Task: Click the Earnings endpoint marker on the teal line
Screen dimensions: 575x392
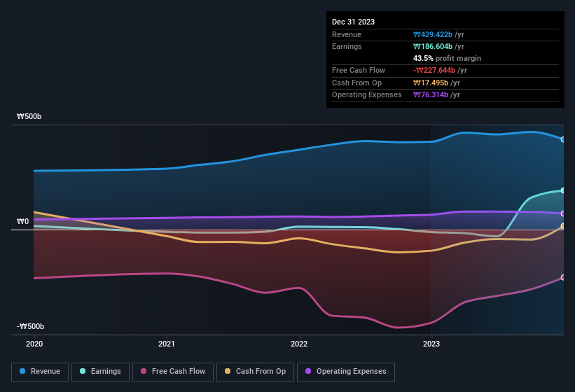Action: [563, 190]
